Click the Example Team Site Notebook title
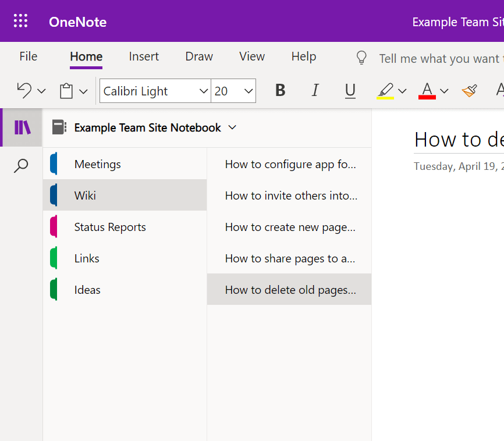Image resolution: width=504 pixels, height=441 pixels. pyautogui.click(x=148, y=127)
